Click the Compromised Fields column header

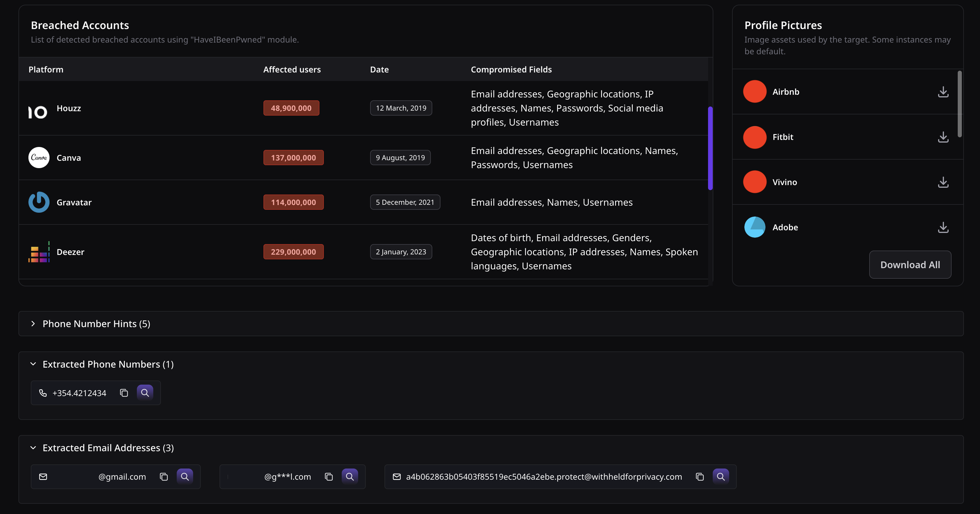[x=511, y=70]
